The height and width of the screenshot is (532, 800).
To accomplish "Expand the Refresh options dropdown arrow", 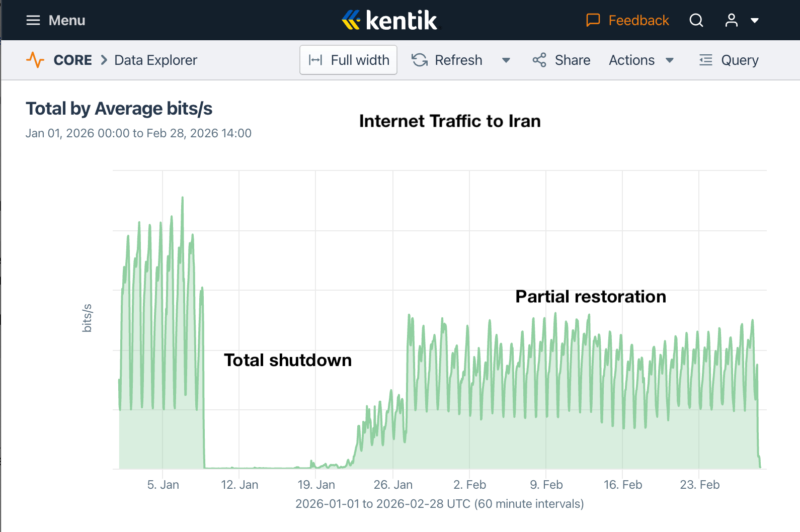I will [x=506, y=60].
